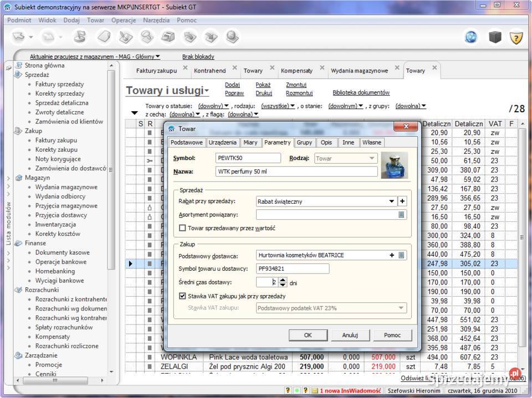The width and height of the screenshot is (532, 398).
Task: Open the Narzędzia menu
Action: [156, 20]
